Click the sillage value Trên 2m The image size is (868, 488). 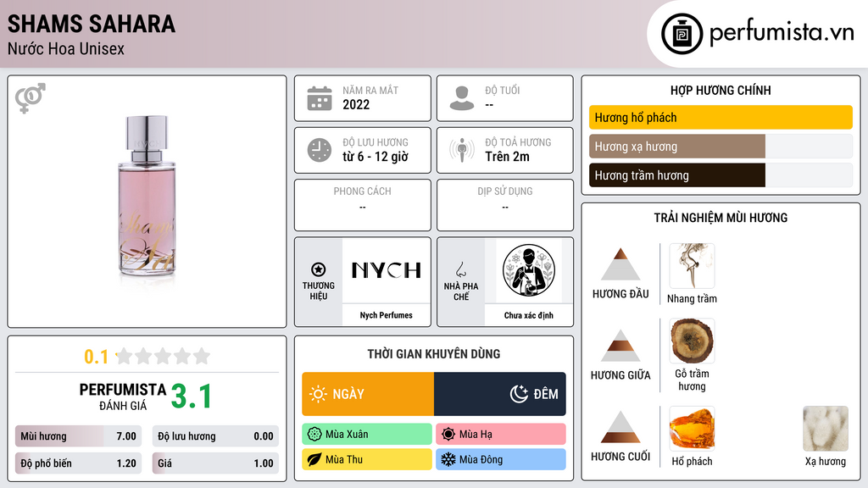click(507, 157)
